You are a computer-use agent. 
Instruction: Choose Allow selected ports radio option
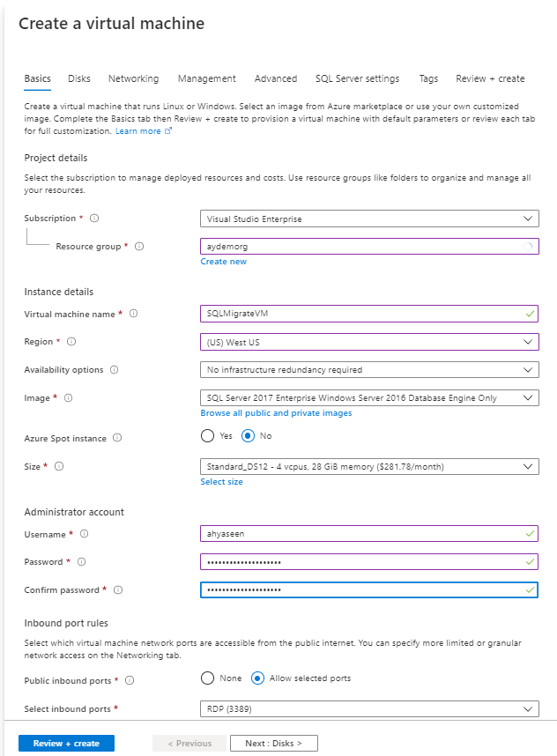[x=257, y=678]
